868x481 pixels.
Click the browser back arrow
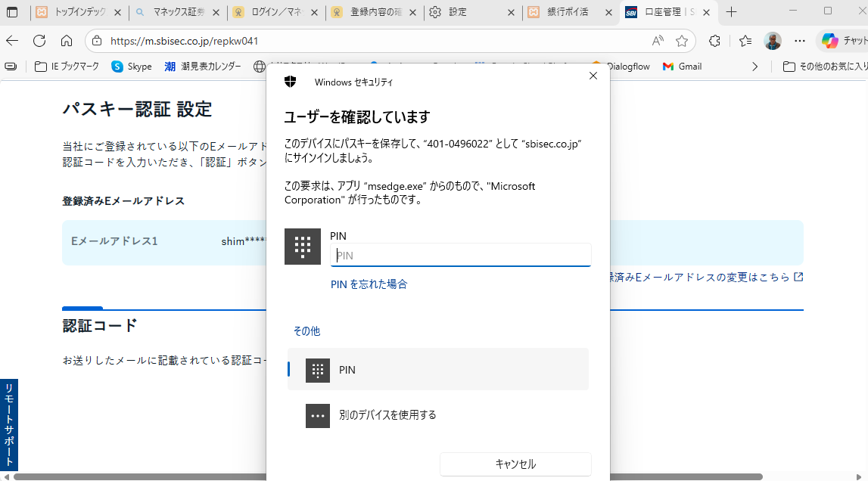point(13,41)
